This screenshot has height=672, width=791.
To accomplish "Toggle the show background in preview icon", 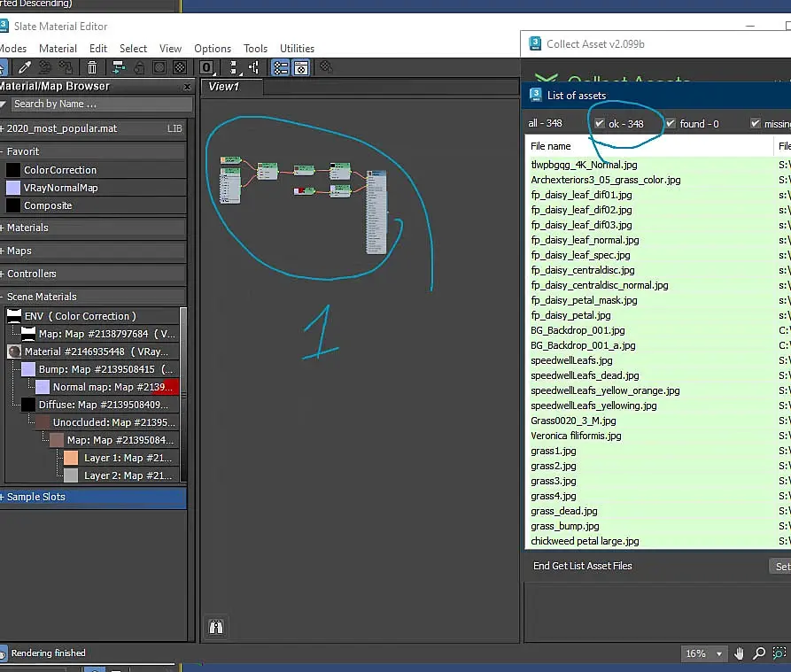I will click(180, 67).
